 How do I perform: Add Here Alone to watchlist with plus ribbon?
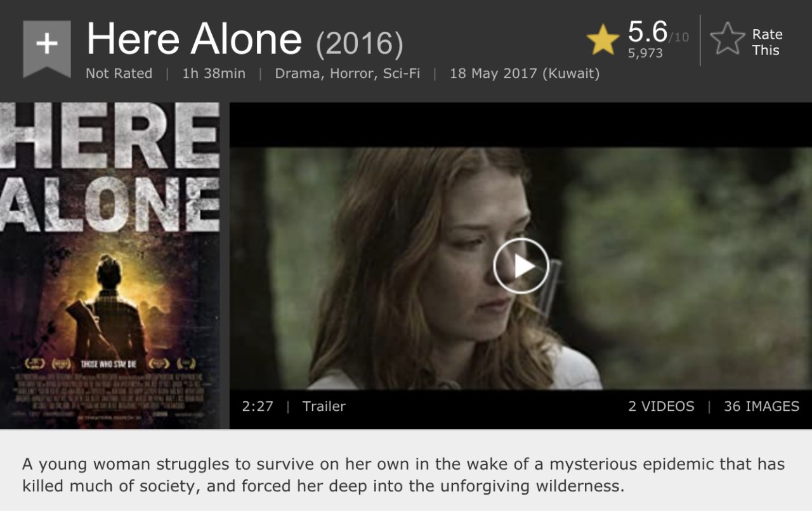pyautogui.click(x=46, y=48)
